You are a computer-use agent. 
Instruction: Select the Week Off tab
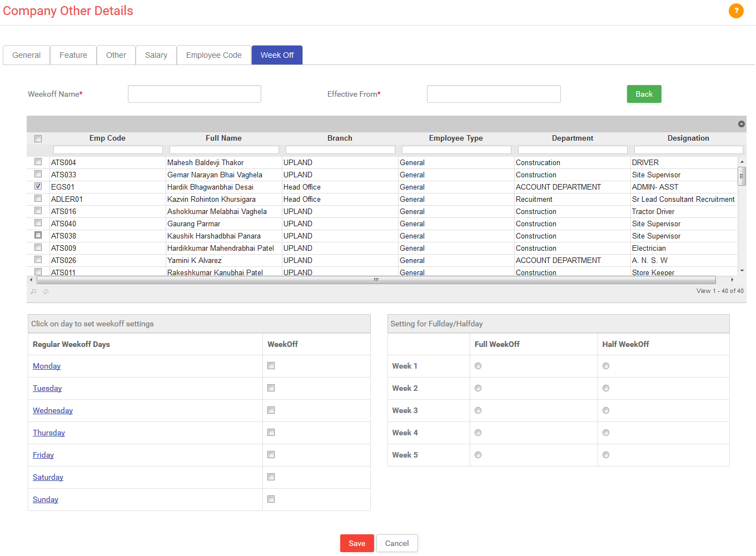[x=277, y=55]
